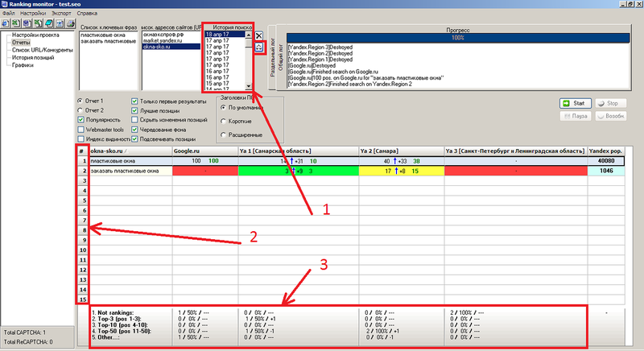Click the fifth toolbar icon under the menu bar
The width and height of the screenshot is (644, 351).
point(48,24)
